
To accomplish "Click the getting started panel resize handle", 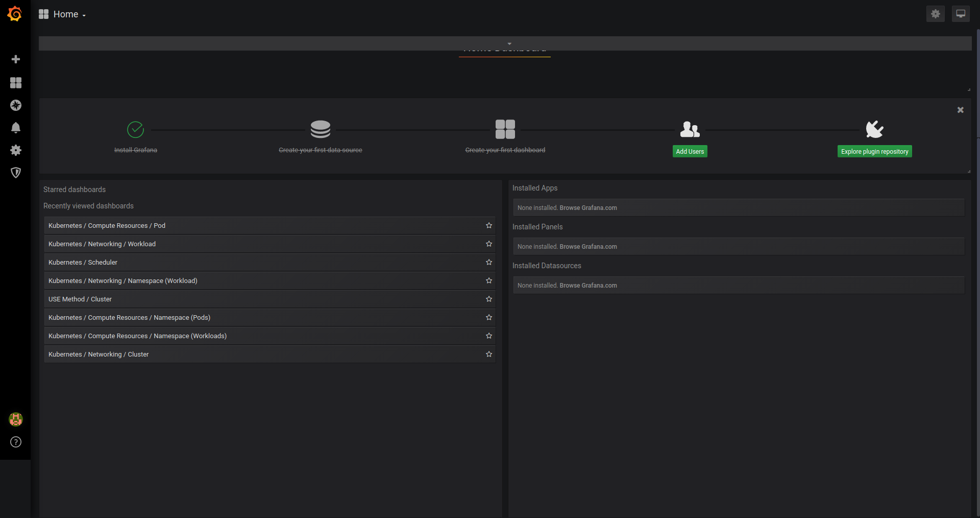I will (969, 171).
